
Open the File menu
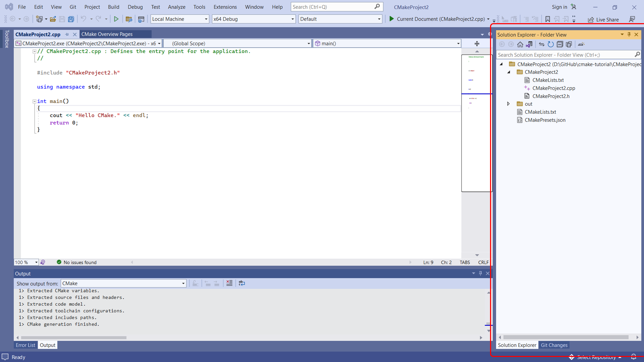[22, 7]
